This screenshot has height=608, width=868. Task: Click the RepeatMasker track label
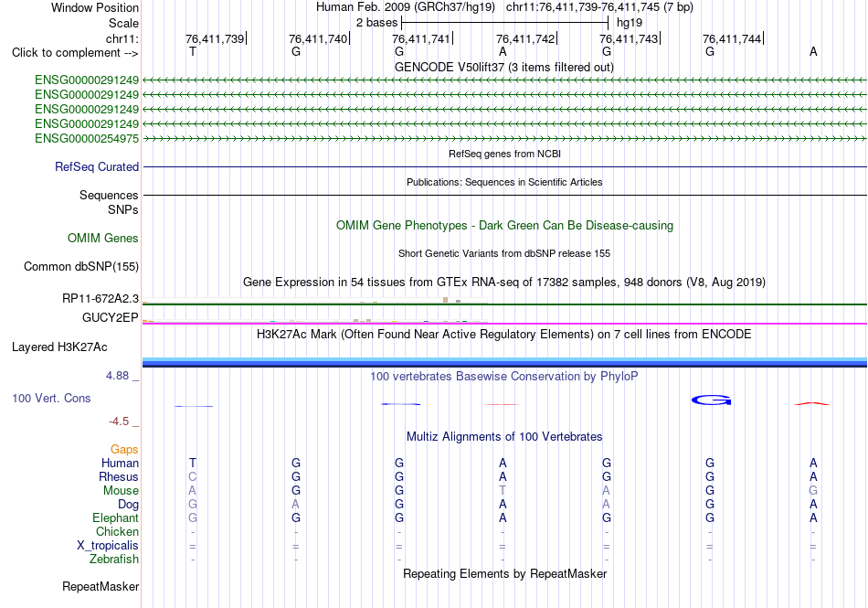(101, 586)
